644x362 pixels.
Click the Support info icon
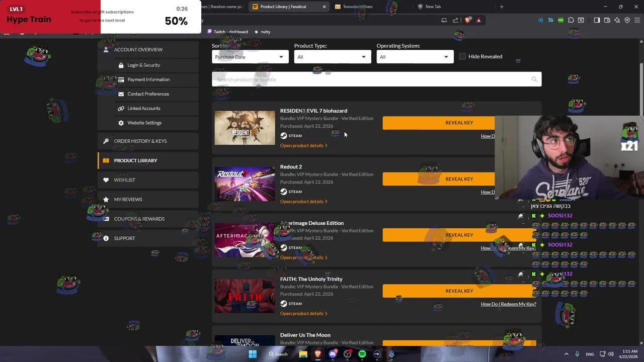coord(106,238)
